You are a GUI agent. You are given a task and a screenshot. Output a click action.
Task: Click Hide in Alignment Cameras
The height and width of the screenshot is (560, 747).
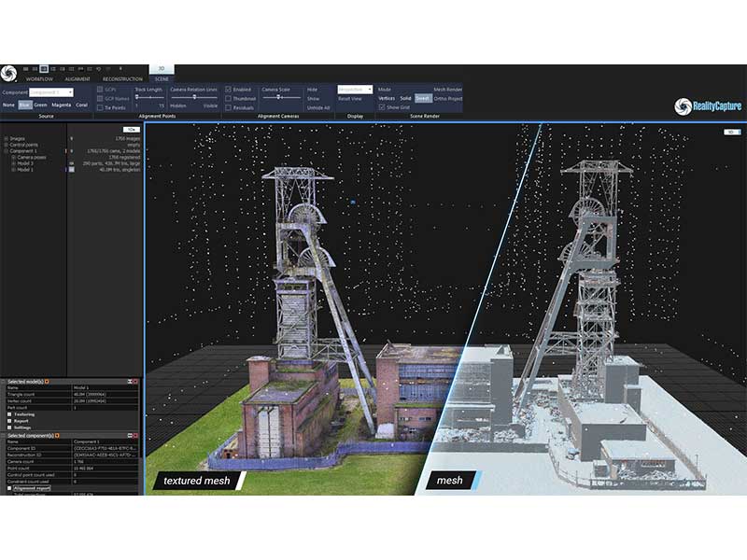click(x=312, y=90)
